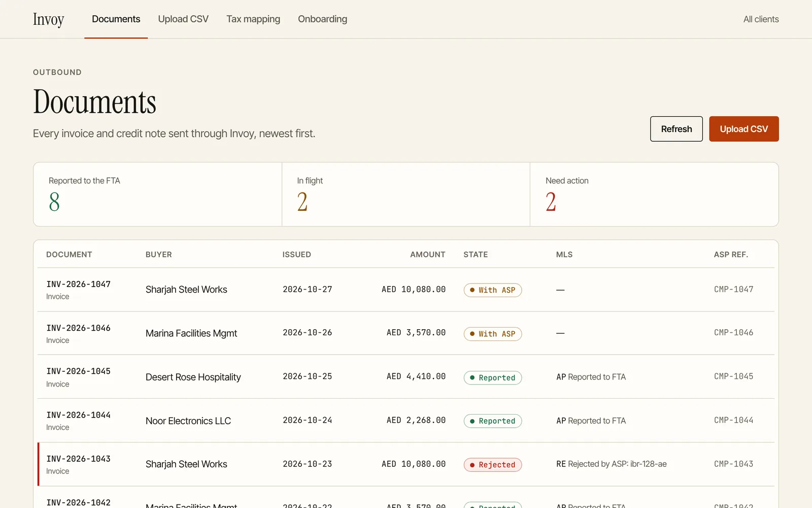Select ASP reference CMP-1043

733,464
